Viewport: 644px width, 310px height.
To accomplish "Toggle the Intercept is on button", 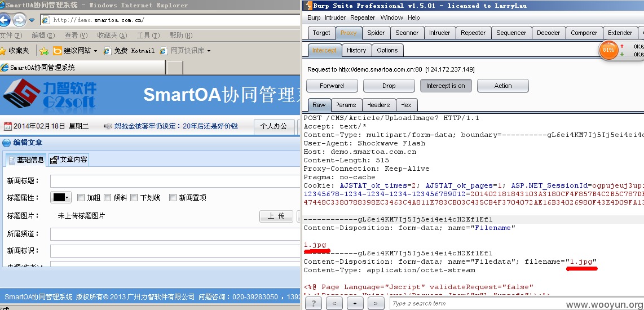I will click(x=445, y=86).
